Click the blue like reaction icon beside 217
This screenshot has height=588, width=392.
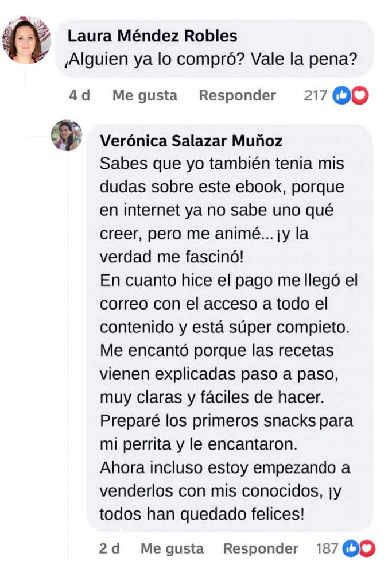(341, 95)
